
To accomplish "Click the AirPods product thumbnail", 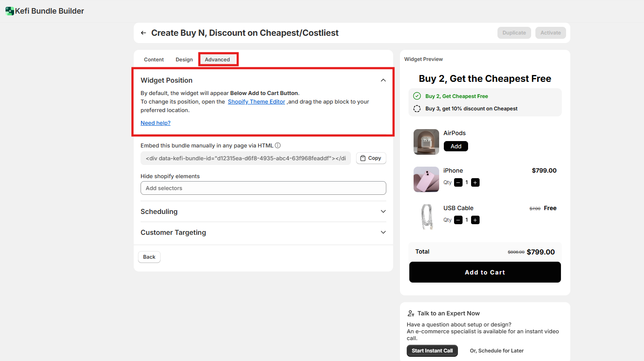I will [x=426, y=142].
